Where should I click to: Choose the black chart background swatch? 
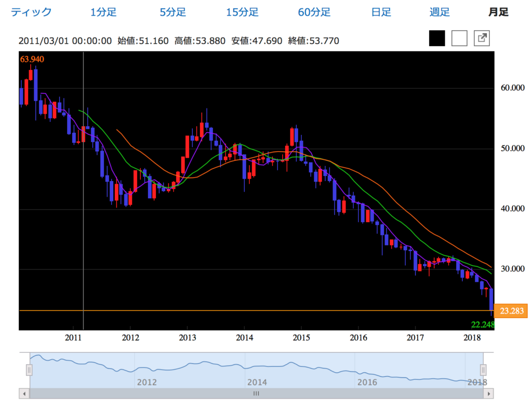click(x=437, y=38)
